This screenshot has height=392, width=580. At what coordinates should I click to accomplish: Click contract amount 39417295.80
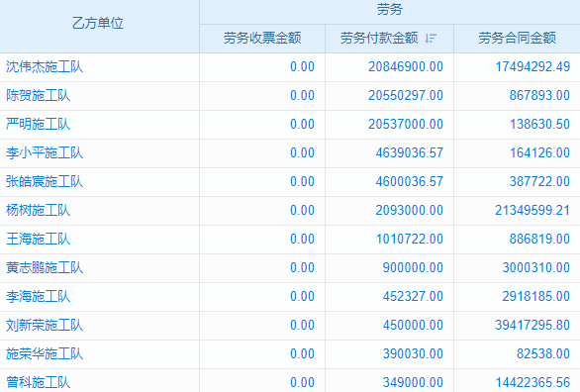pyautogui.click(x=532, y=326)
